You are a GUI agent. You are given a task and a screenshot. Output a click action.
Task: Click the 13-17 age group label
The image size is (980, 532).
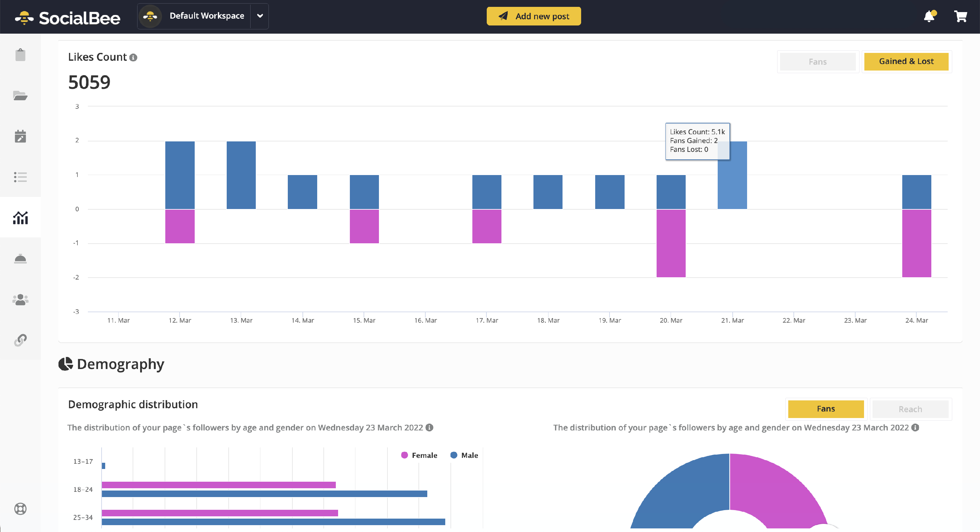[x=83, y=461]
